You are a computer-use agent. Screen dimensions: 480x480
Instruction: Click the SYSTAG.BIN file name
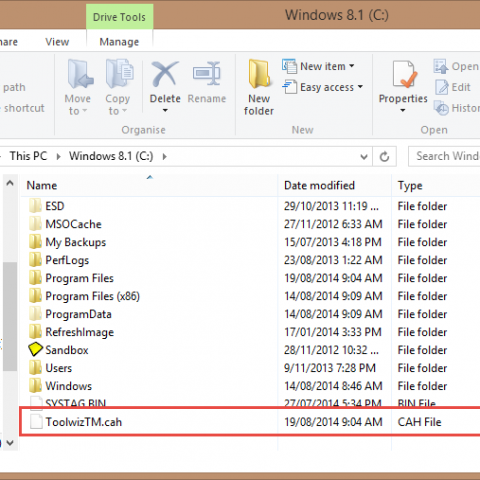[x=76, y=403]
